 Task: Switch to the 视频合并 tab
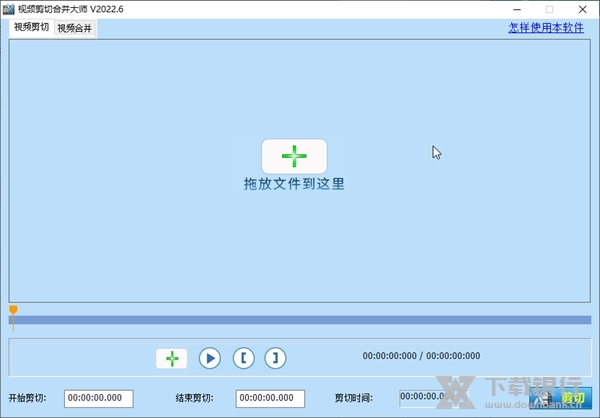[x=75, y=28]
